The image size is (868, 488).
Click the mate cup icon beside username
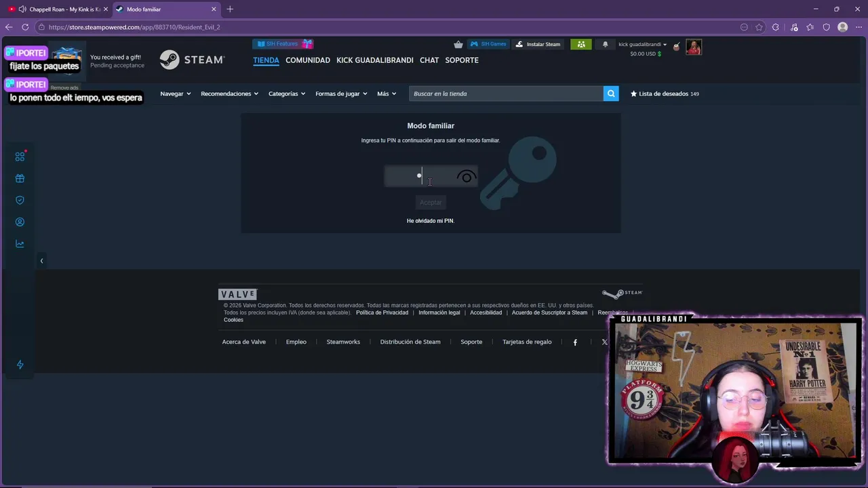(676, 46)
